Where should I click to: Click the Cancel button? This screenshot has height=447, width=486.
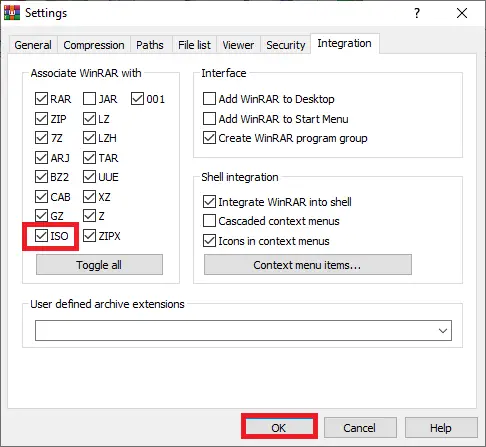(x=360, y=427)
